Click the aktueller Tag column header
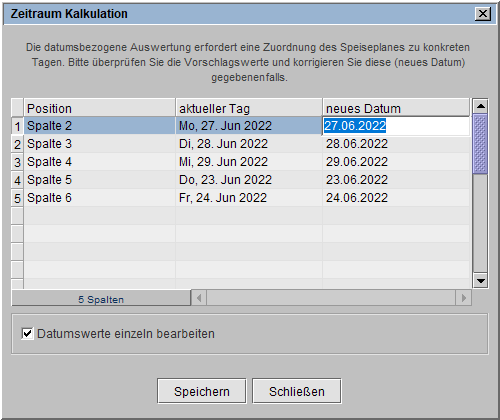This screenshot has width=500, height=420. pos(249,108)
